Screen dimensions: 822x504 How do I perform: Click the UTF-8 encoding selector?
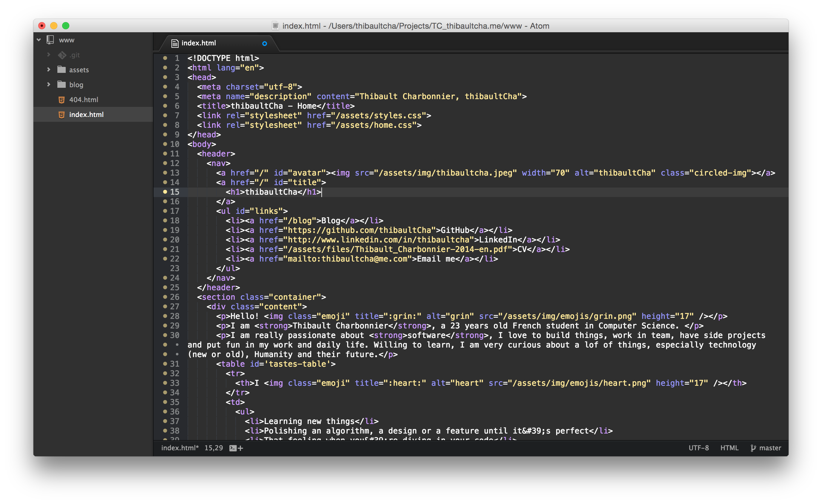[699, 448]
